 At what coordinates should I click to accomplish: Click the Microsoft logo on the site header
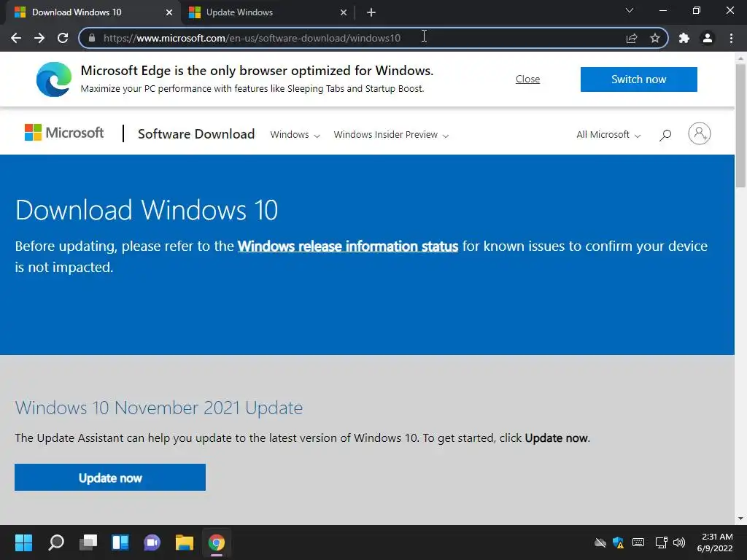pyautogui.click(x=64, y=133)
